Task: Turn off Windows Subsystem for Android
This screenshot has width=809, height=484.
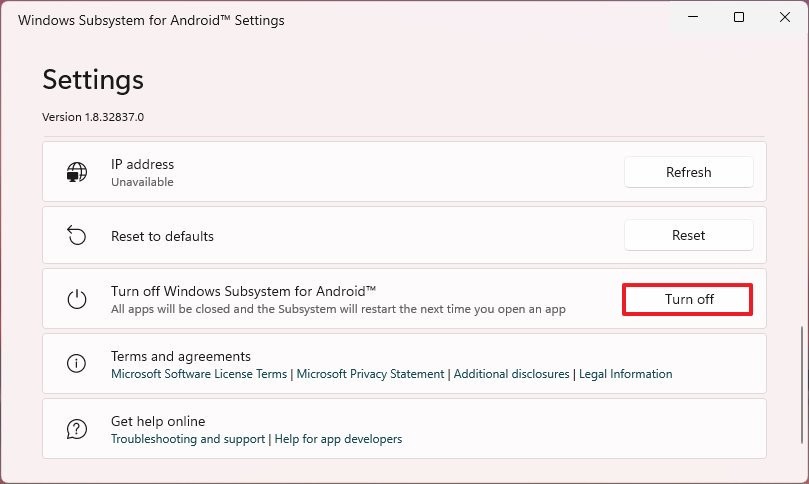Action: (688, 299)
